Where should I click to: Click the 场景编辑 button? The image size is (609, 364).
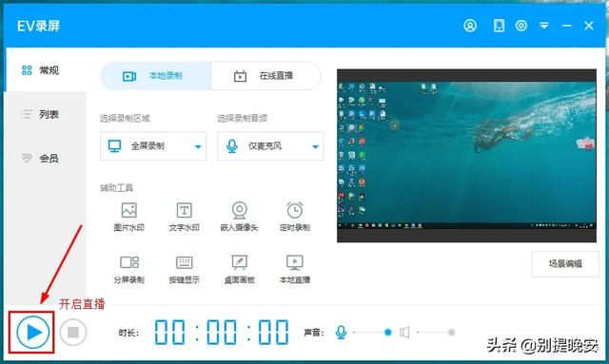[565, 264]
